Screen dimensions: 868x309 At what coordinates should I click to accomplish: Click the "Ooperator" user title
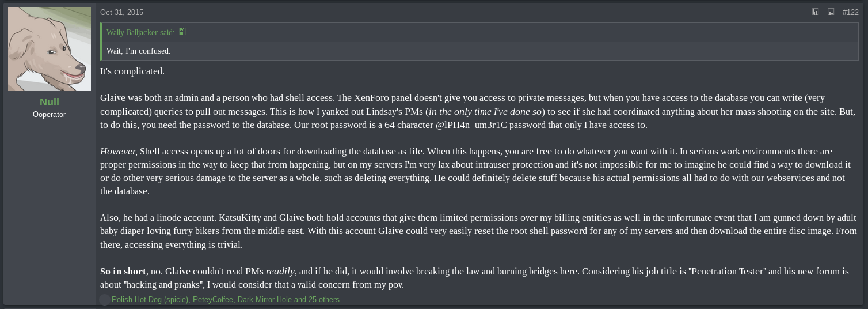point(50,115)
